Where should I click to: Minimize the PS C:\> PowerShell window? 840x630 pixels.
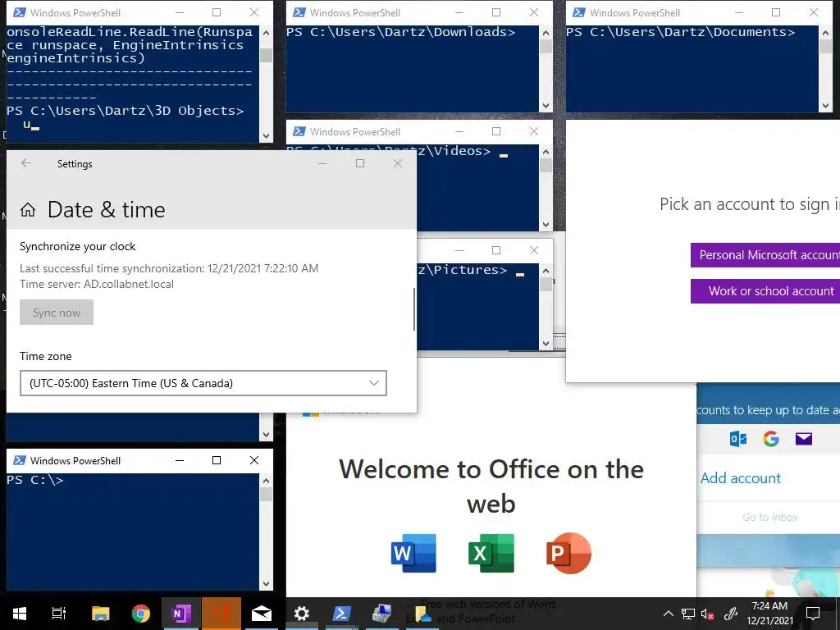pos(180,460)
